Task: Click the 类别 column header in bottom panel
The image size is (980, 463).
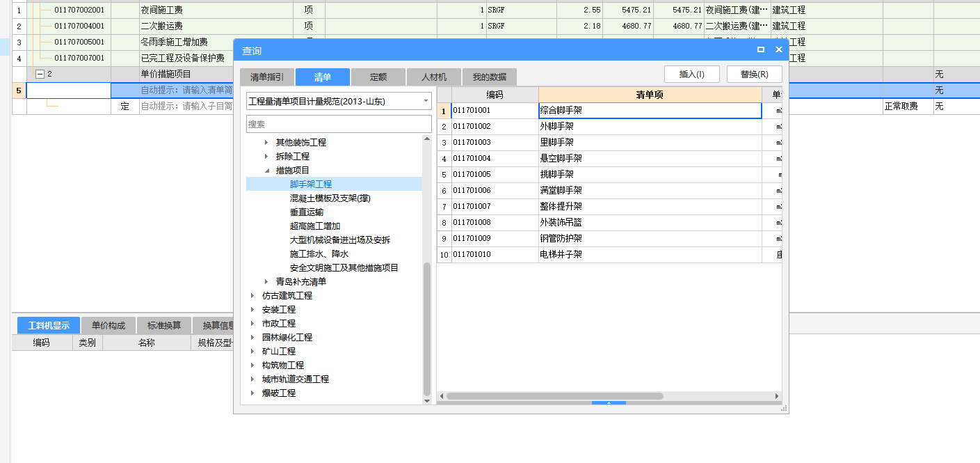Action: pyautogui.click(x=88, y=343)
